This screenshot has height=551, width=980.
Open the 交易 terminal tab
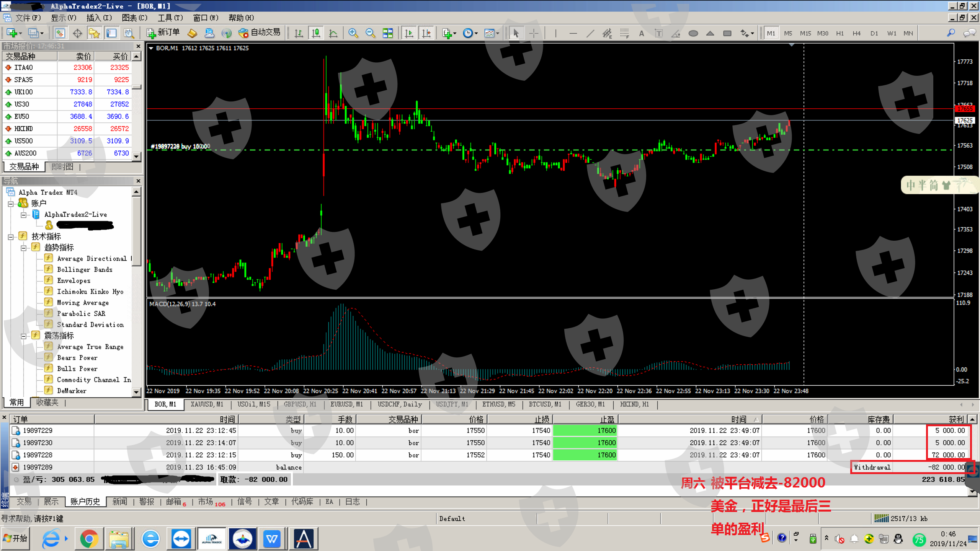coord(24,501)
